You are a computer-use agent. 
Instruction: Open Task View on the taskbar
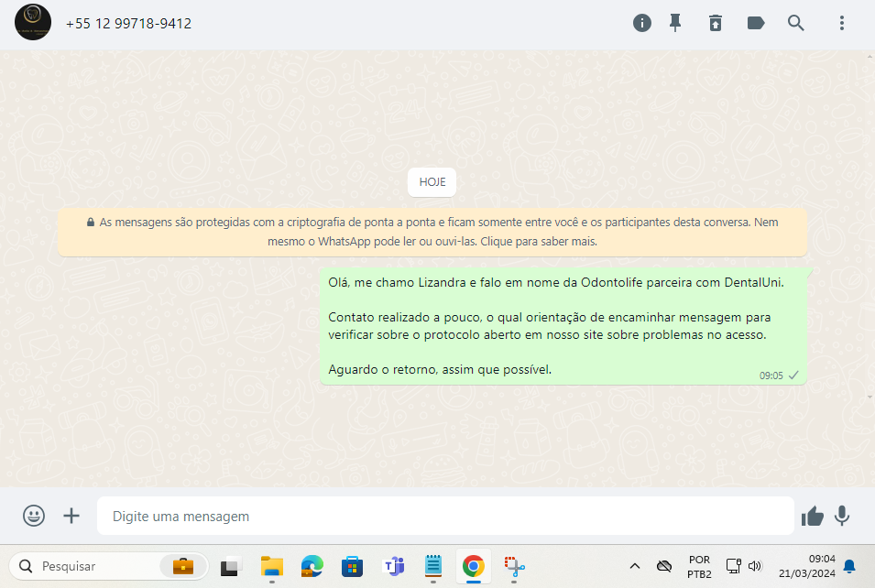(231, 567)
